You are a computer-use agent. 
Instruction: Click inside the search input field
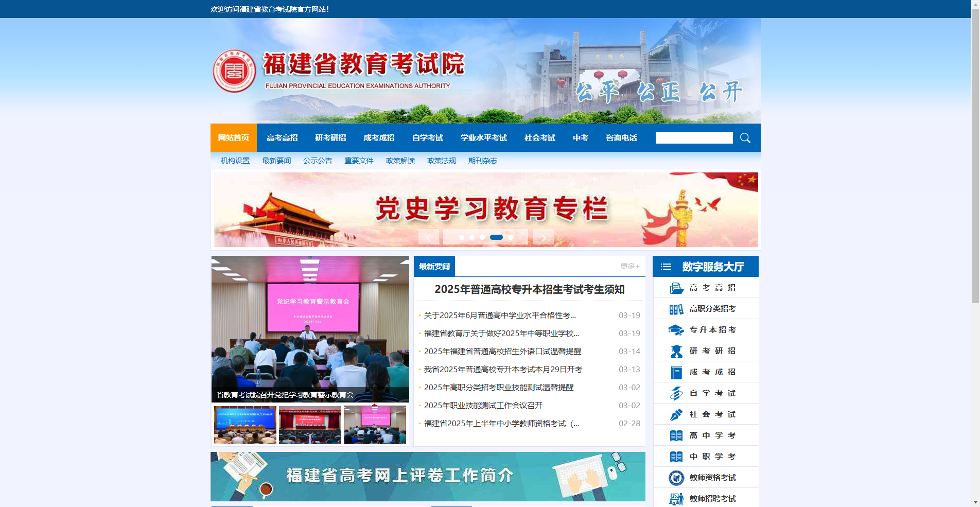pos(694,137)
